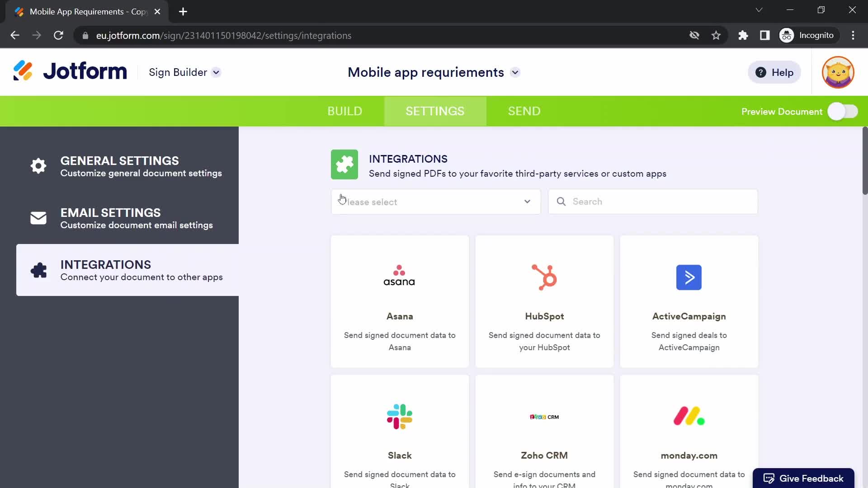Open the Asana integration card title

coord(400,316)
